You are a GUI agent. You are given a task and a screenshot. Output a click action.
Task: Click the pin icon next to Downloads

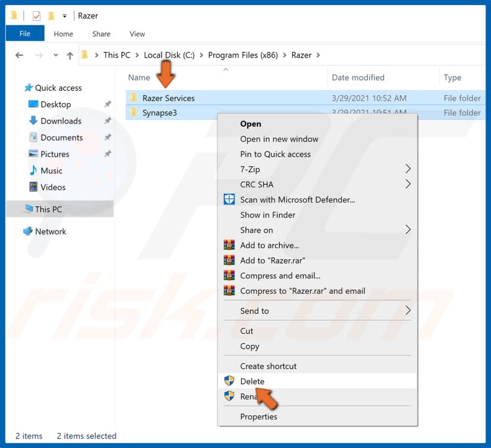point(108,121)
